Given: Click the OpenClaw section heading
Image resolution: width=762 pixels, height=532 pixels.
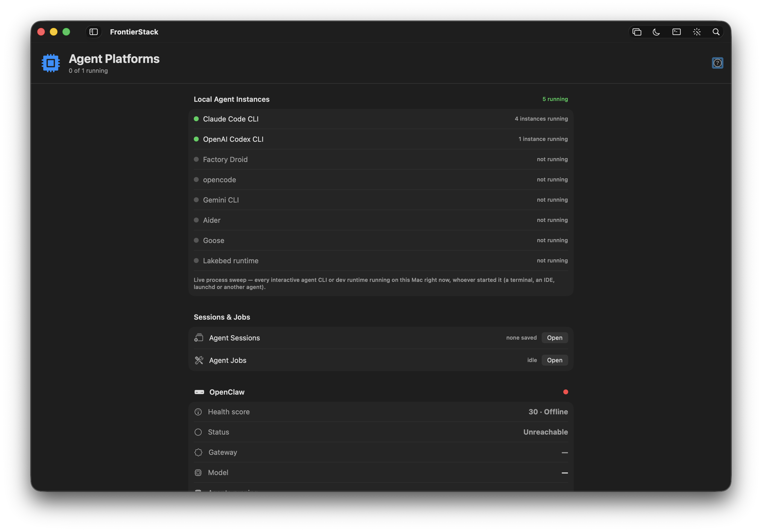Looking at the screenshot, I should click(x=227, y=392).
